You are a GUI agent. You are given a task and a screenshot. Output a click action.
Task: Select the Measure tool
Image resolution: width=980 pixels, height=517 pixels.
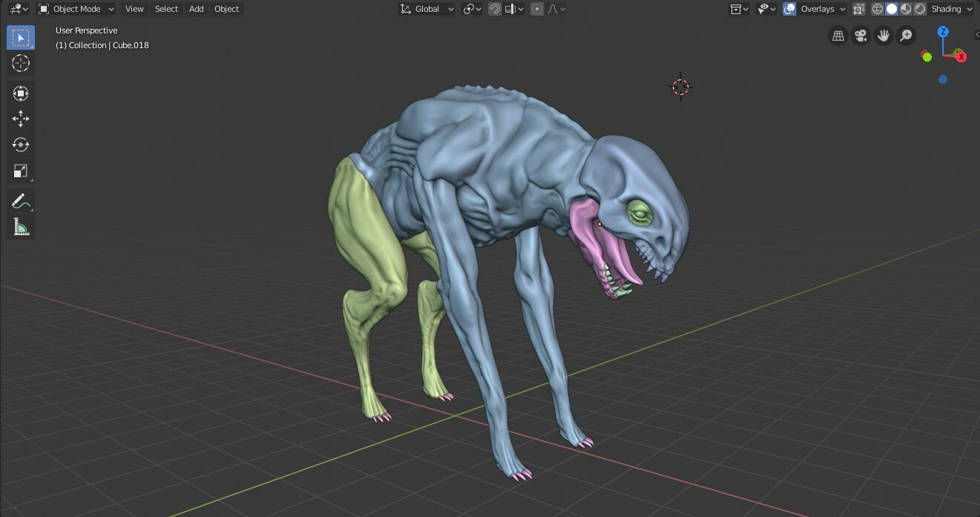pos(21,226)
